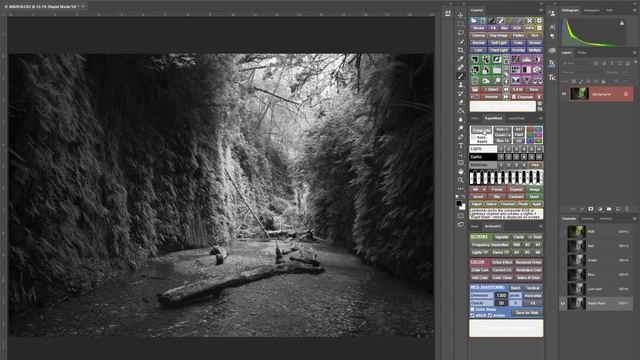Change screen mode icon at toolbar bottom
This screenshot has width=640, height=360.
click(460, 224)
